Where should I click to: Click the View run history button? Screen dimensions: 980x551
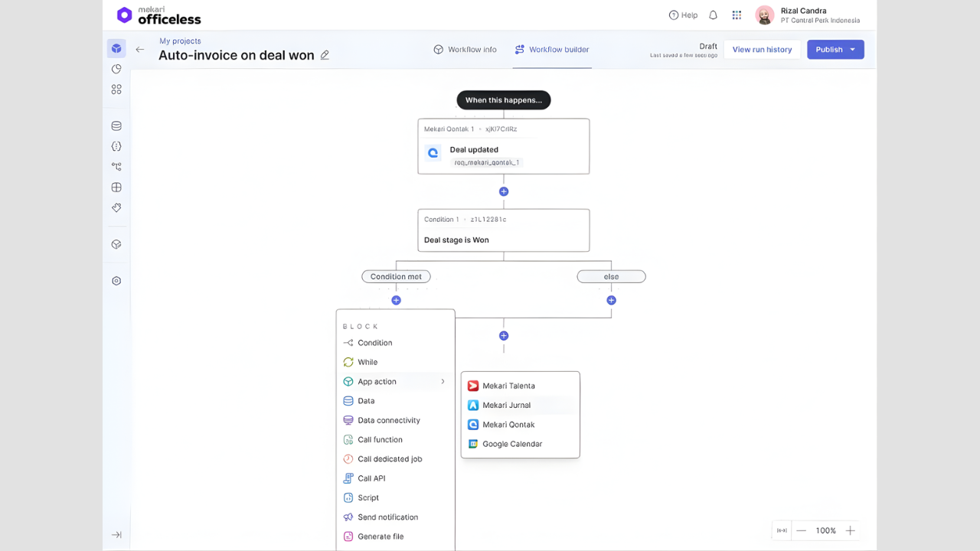[762, 50]
